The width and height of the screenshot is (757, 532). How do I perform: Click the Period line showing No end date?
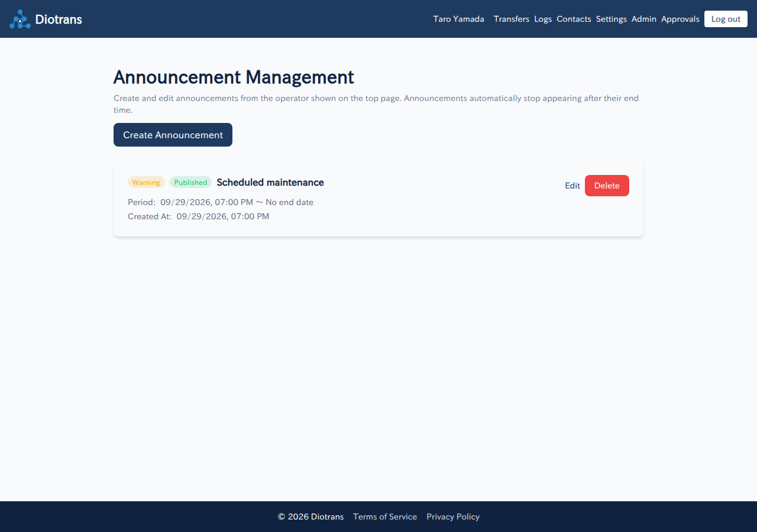point(221,202)
